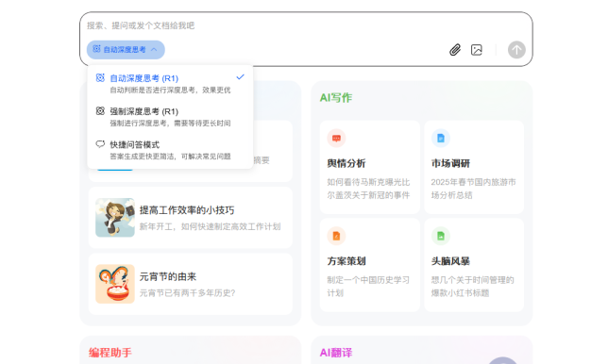
Task: Click text 元宵节已有两千多年历史?
Action: (187, 293)
